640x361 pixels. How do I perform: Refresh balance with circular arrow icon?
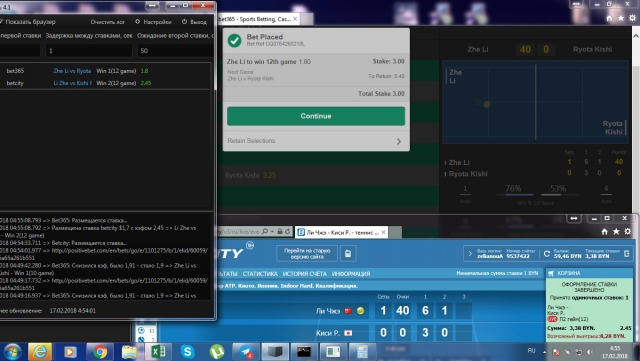click(x=547, y=254)
